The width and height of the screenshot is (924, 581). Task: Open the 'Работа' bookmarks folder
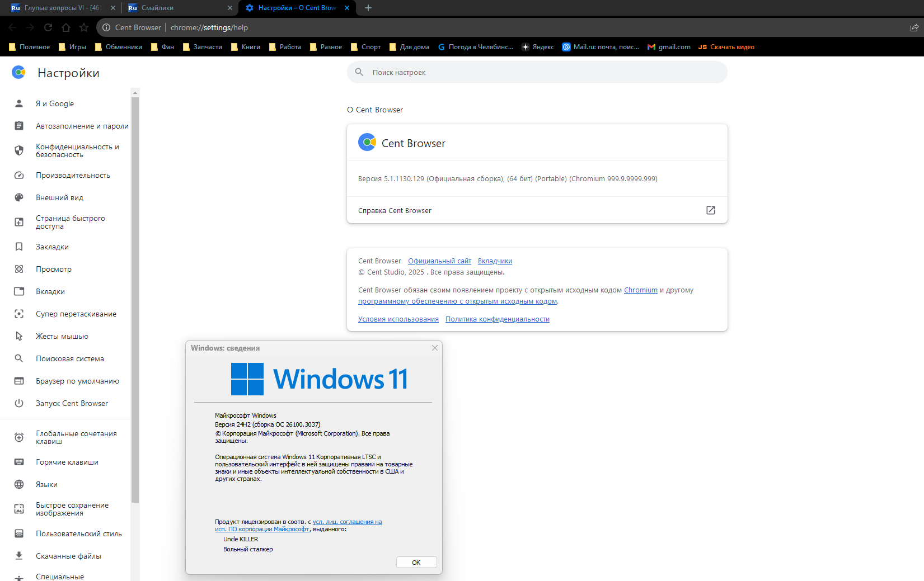point(285,47)
